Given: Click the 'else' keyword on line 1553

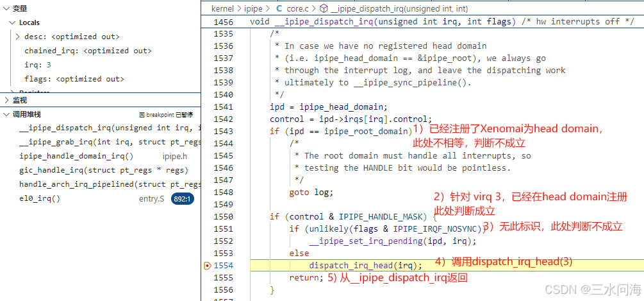Looking at the screenshot, I should pos(299,254).
